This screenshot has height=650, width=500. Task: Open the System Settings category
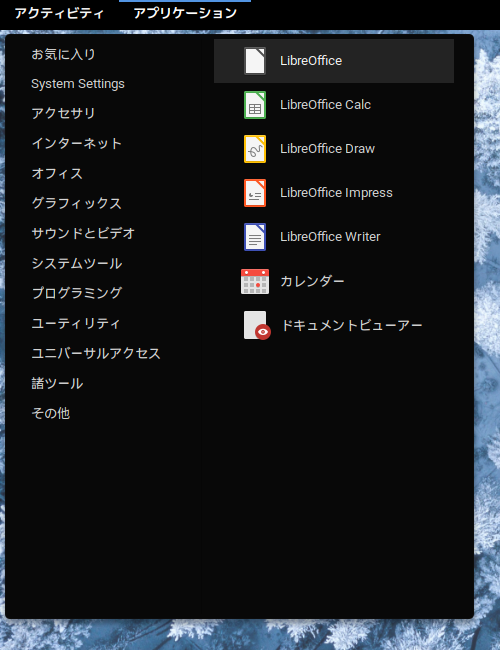coord(78,84)
